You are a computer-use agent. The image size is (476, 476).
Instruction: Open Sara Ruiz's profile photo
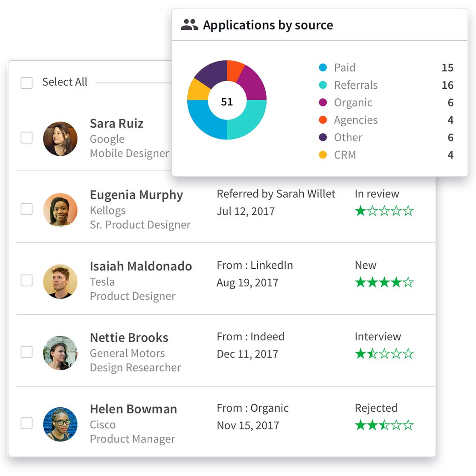60,139
